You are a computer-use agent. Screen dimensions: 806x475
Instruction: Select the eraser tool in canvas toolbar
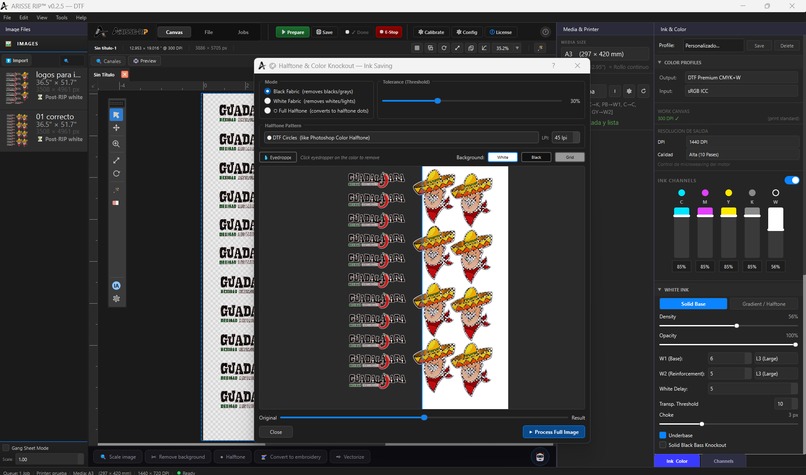116,203
